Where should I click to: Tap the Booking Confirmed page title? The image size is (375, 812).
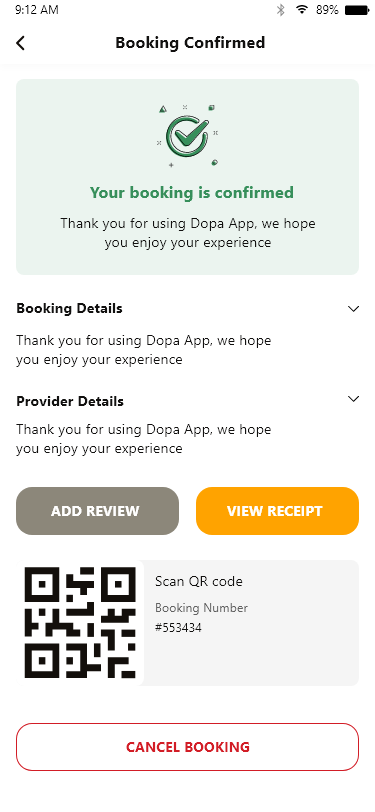coord(190,42)
